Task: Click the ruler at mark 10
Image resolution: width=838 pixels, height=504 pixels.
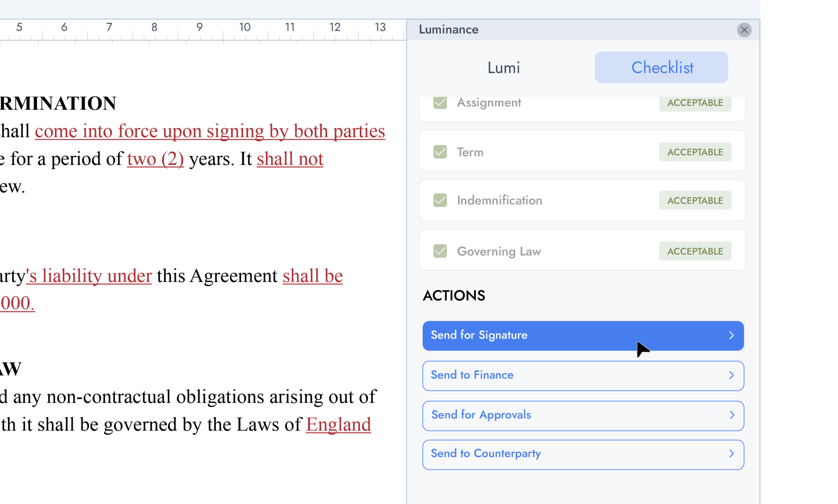Action: point(245,27)
